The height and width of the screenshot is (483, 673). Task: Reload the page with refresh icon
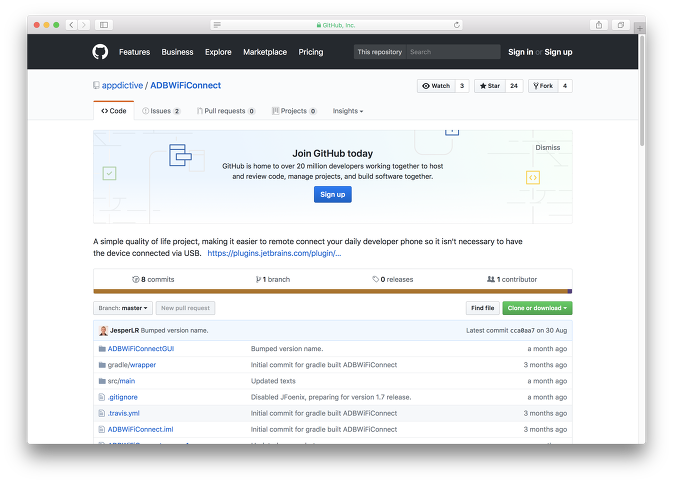click(457, 25)
